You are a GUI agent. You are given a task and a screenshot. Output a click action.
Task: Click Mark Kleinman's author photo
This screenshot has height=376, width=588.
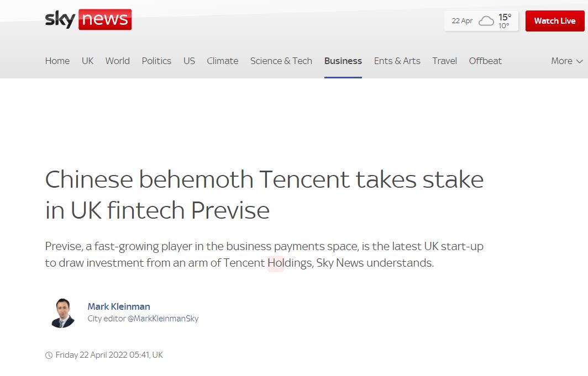click(62, 313)
